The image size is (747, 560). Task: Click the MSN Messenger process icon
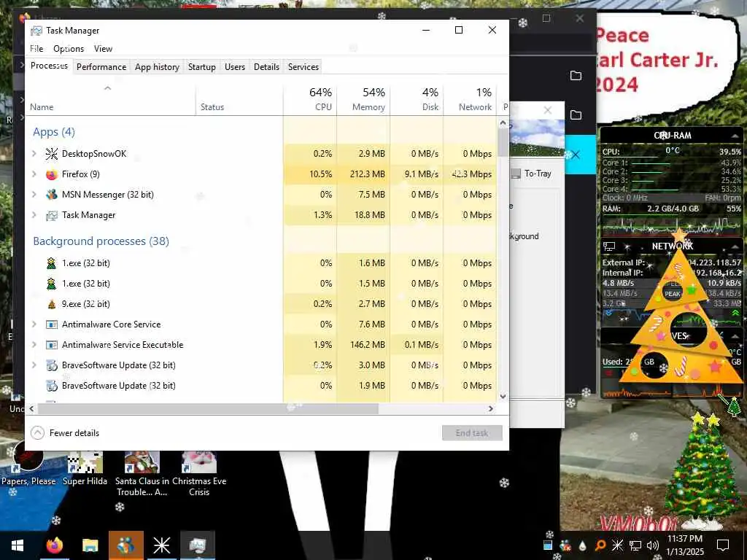coord(52,195)
